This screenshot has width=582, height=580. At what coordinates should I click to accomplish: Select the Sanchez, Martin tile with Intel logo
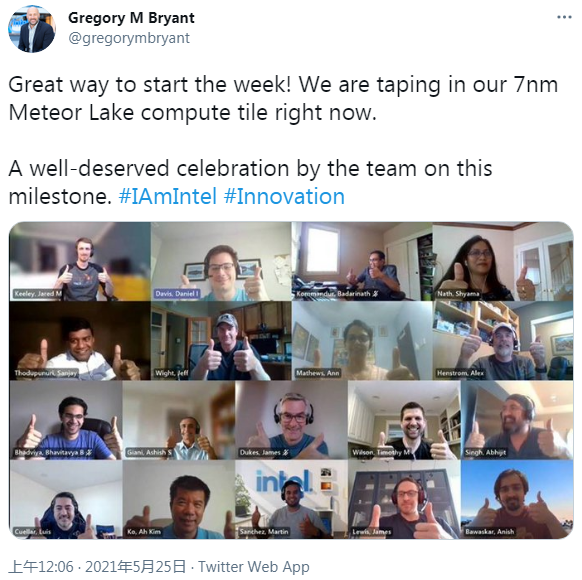291,499
